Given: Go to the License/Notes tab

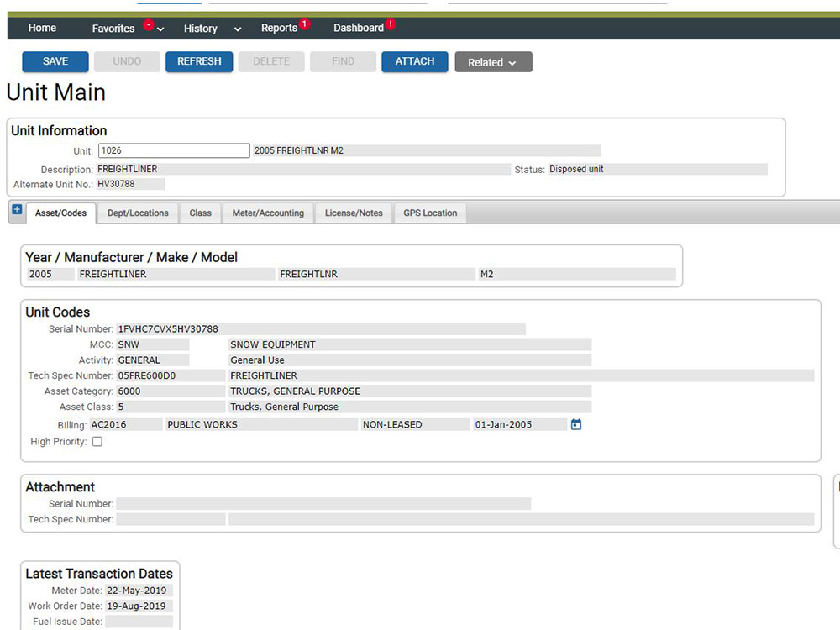Looking at the screenshot, I should click(x=354, y=213).
